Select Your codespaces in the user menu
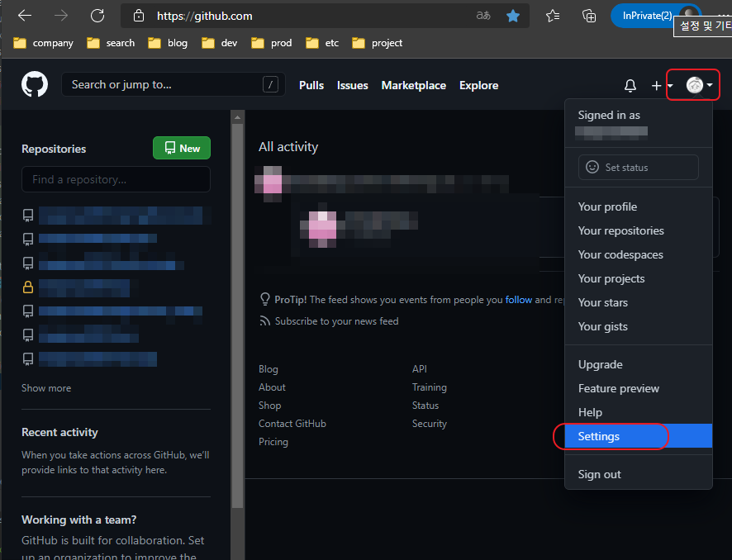Viewport: 732px width, 560px height. [x=638, y=254]
